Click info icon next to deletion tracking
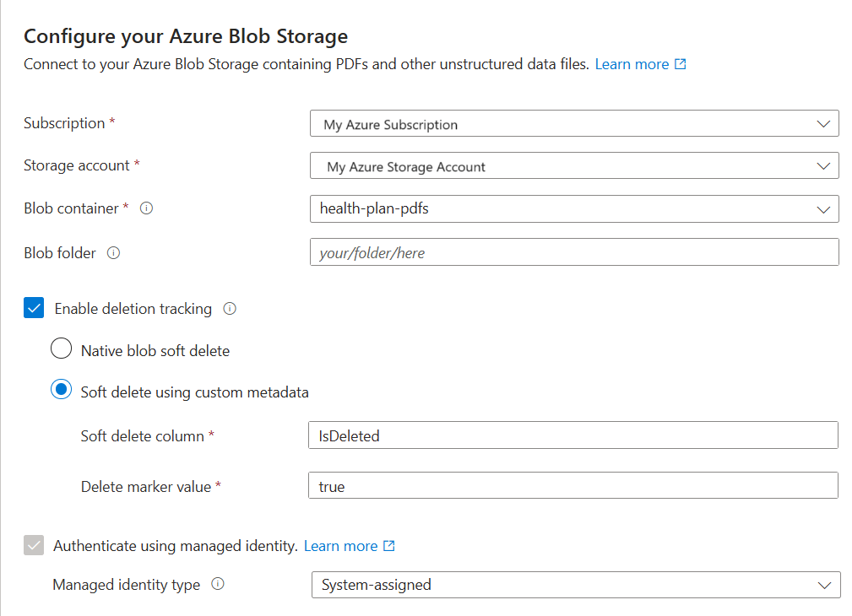The image size is (852, 616). pyautogui.click(x=230, y=309)
